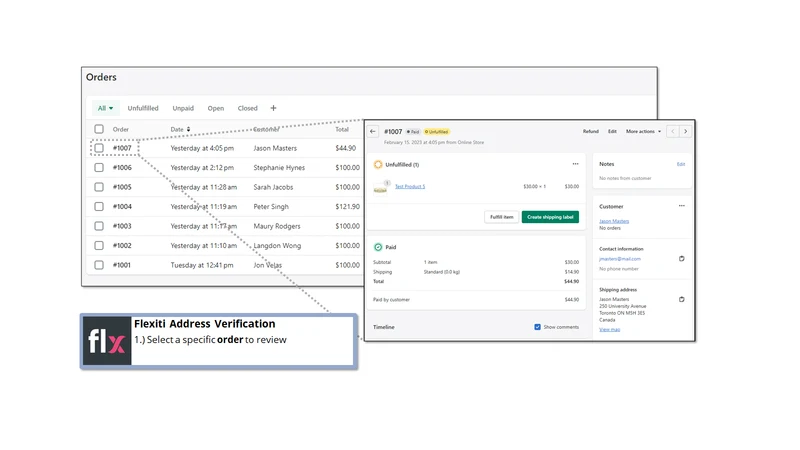The width and height of the screenshot is (800, 450).
Task: Click the back arrow in order #1007
Action: point(372,131)
